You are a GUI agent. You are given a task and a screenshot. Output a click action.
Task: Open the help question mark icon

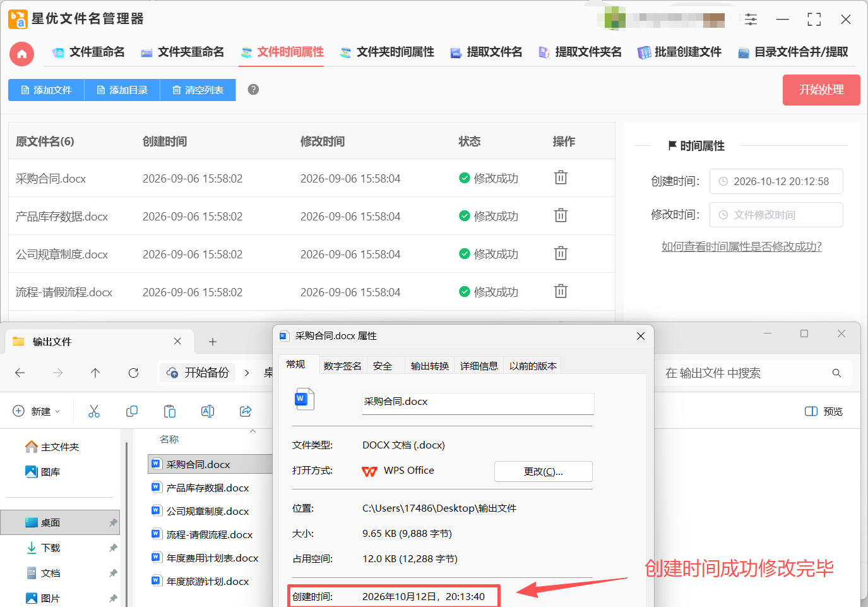[253, 89]
